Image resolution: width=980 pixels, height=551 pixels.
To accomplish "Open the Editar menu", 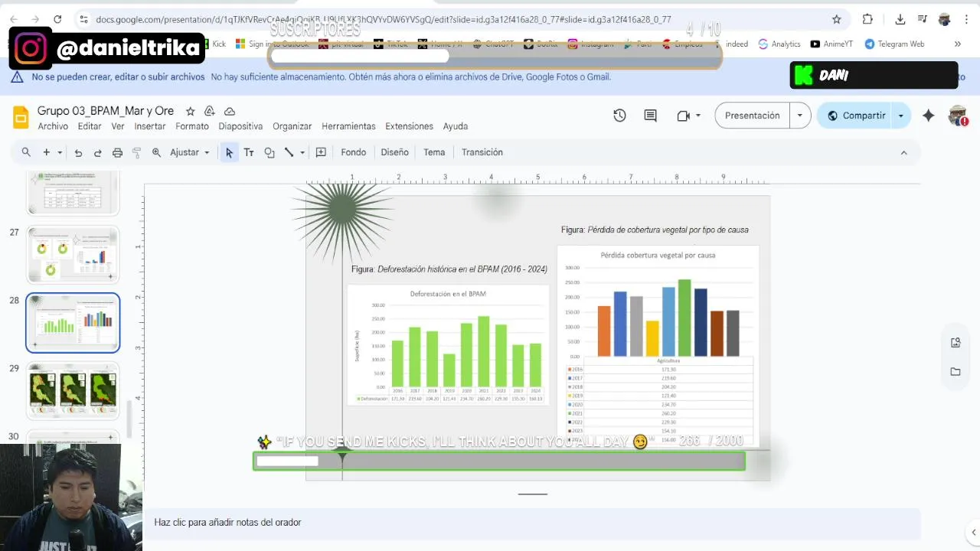I will (x=90, y=126).
